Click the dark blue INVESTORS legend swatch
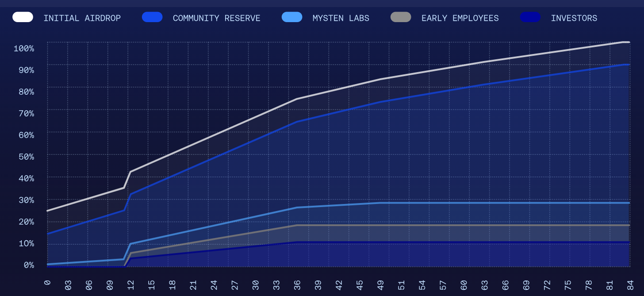This screenshot has width=644, height=296. [x=530, y=17]
